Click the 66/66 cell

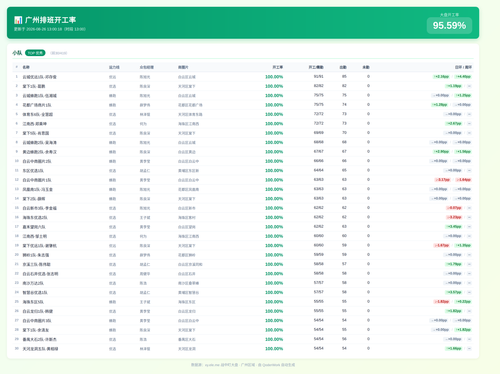point(318,161)
